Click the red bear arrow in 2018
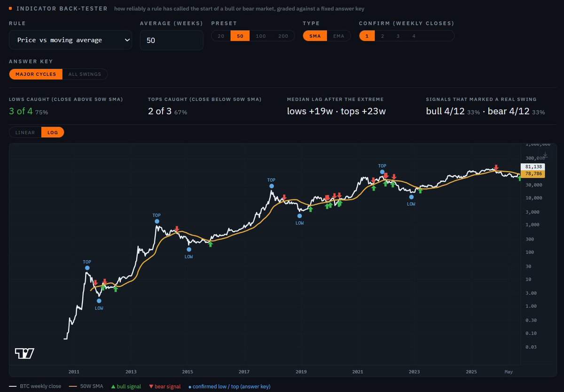 coord(284,197)
